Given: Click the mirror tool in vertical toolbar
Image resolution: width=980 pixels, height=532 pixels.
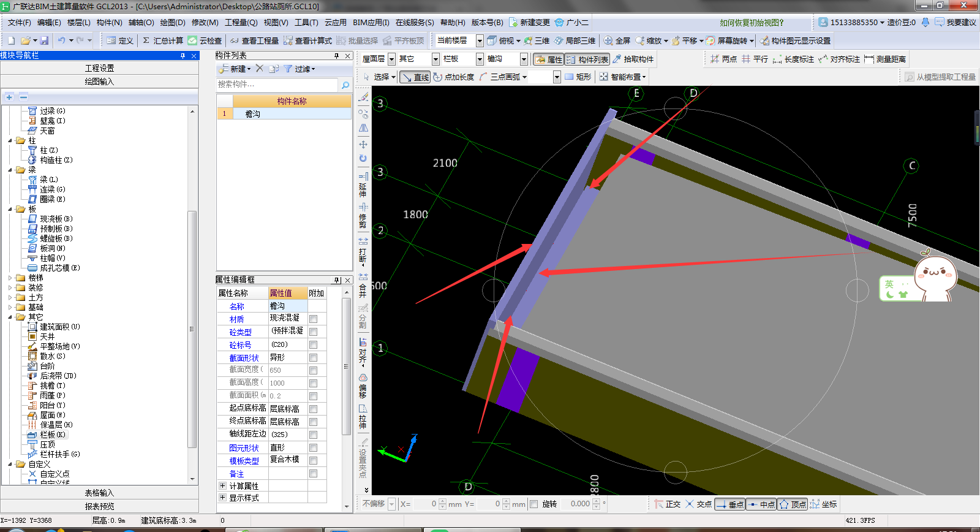Looking at the screenshot, I should 363,128.
